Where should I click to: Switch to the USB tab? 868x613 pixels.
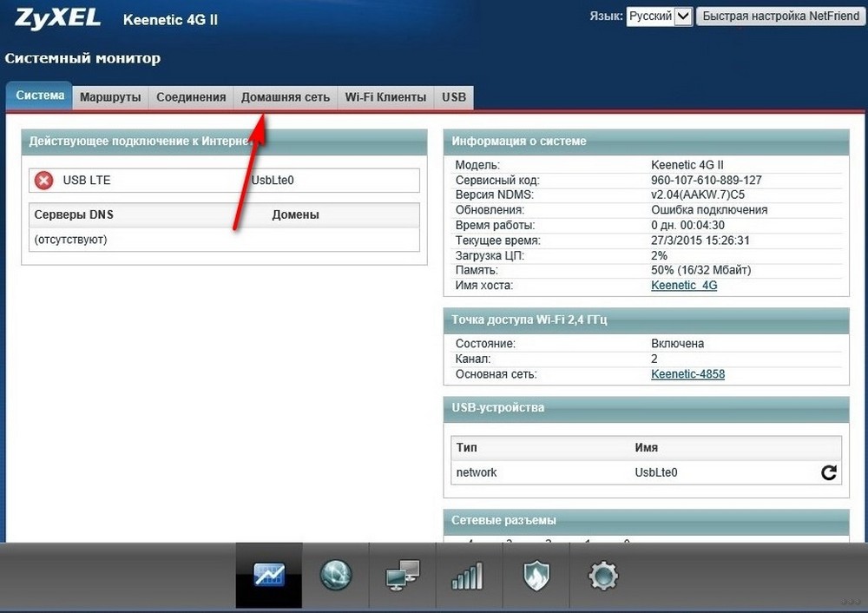pos(454,97)
